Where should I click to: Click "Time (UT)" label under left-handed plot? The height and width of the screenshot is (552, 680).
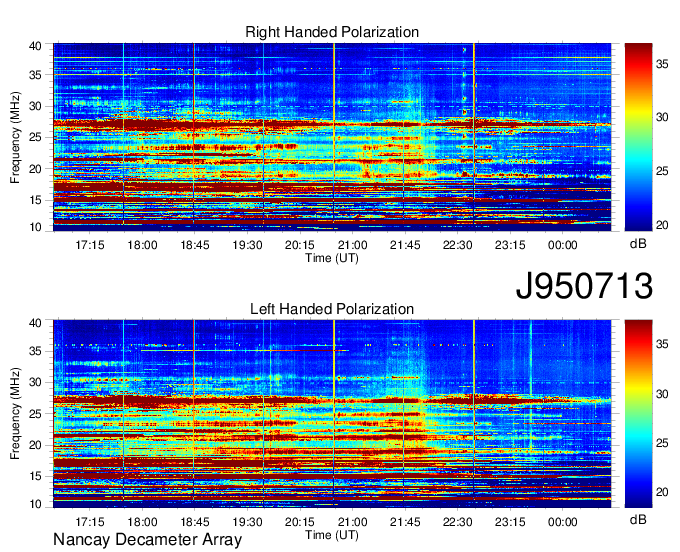[332, 535]
